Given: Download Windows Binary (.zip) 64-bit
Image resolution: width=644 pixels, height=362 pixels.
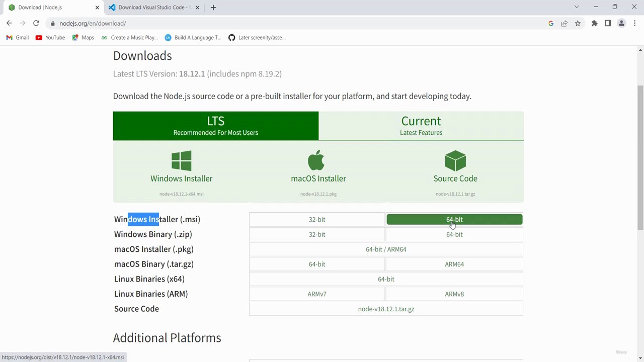Looking at the screenshot, I should pos(454,234).
